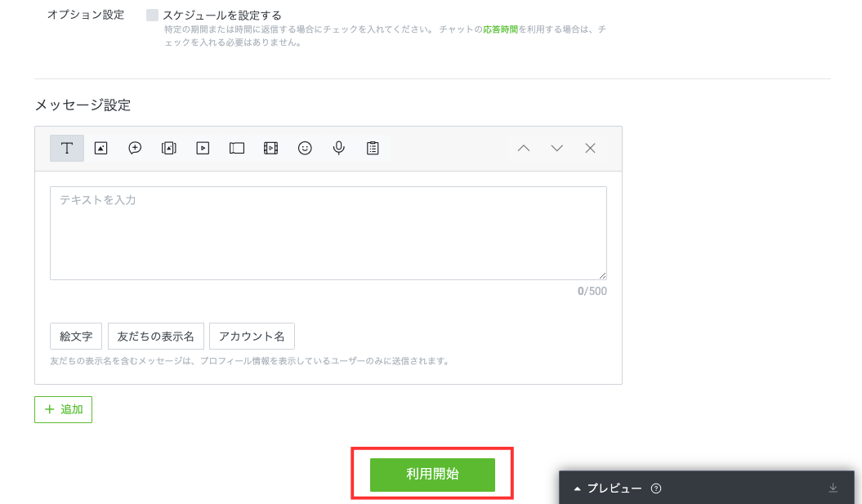Select the photo image message icon
The height and width of the screenshot is (504, 862).
tap(101, 148)
